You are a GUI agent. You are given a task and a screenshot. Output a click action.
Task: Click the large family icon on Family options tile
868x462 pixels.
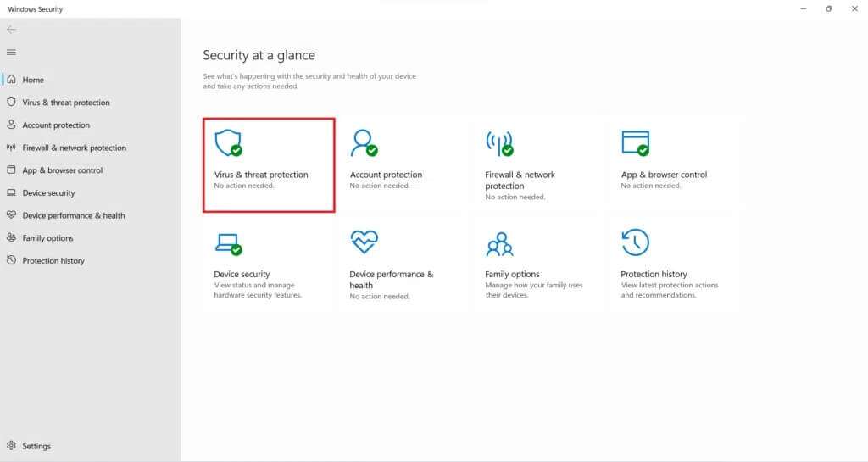click(500, 244)
